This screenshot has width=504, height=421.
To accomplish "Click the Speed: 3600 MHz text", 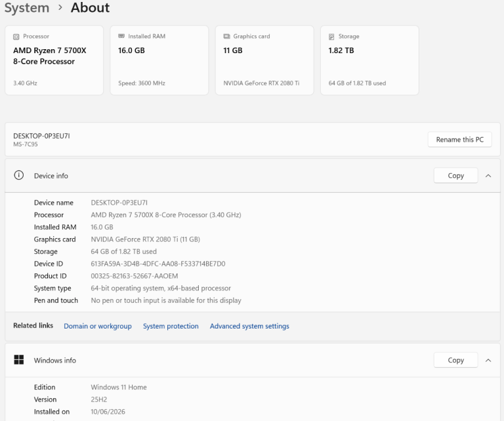I will 142,83.
